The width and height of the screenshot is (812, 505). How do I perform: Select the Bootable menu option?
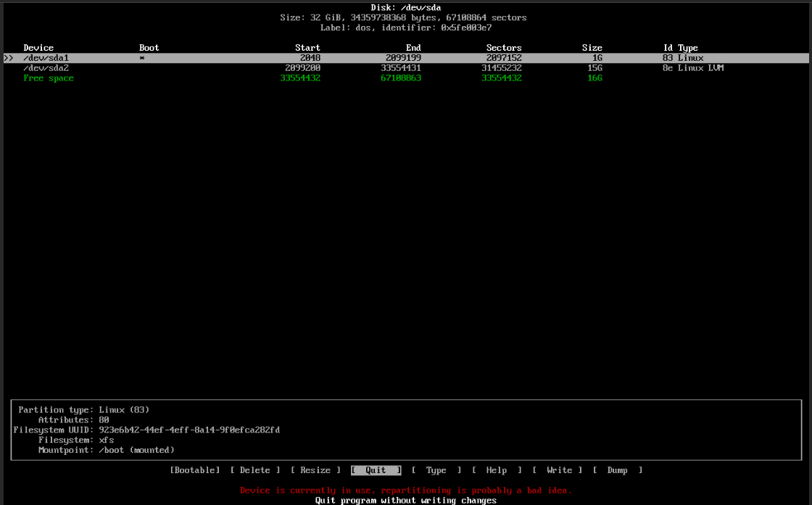tap(195, 469)
